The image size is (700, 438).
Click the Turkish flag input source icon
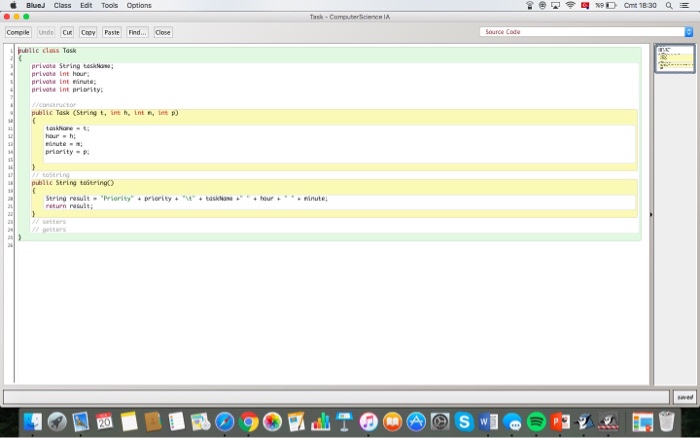[x=585, y=5]
